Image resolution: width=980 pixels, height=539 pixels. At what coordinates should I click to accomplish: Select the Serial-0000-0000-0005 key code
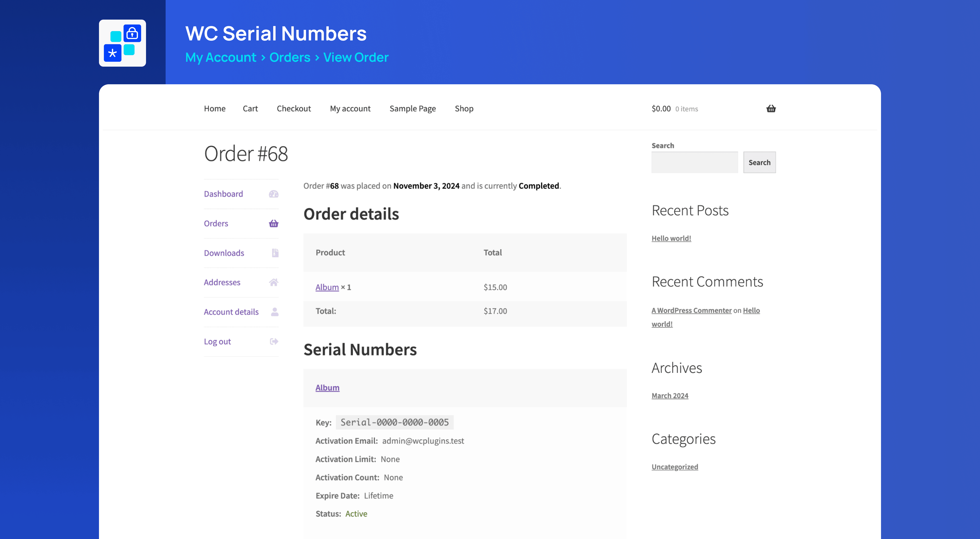tap(394, 422)
